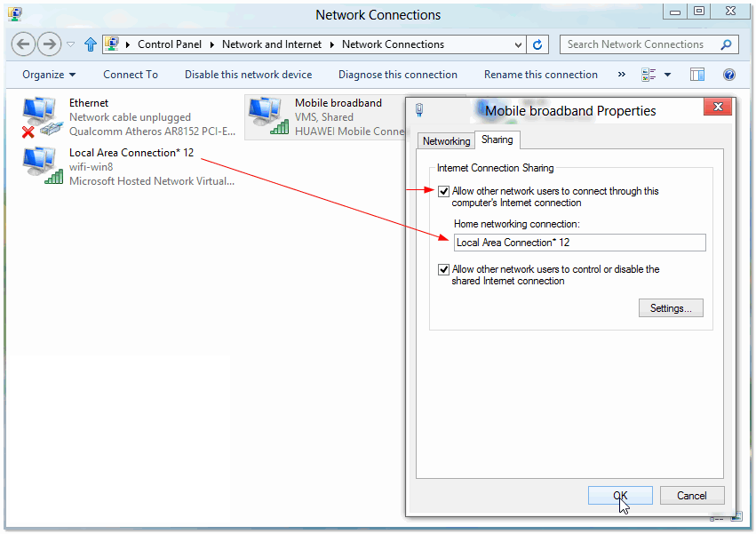The height and width of the screenshot is (534, 756).
Task: Open the Settings... button
Action: [x=671, y=308]
